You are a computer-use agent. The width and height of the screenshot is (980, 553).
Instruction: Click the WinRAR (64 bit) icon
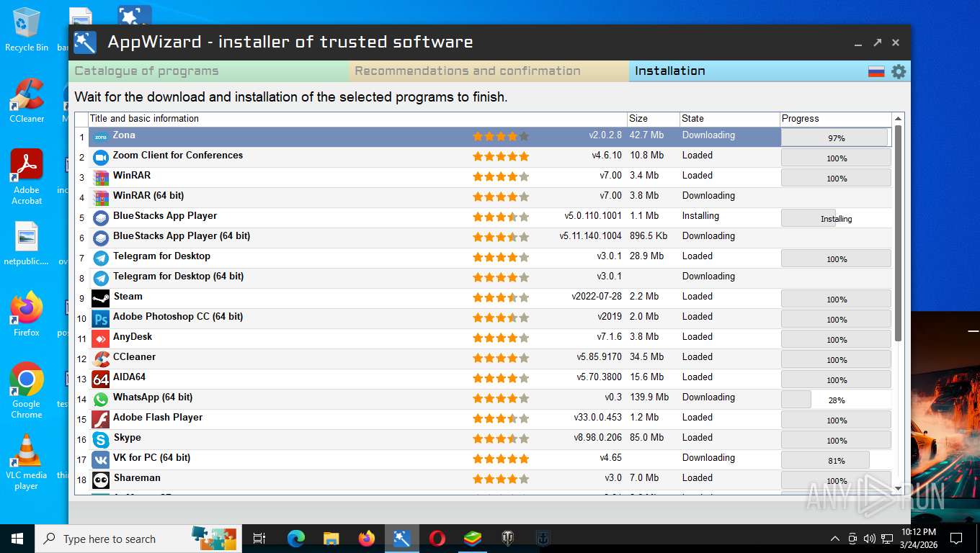[101, 197]
